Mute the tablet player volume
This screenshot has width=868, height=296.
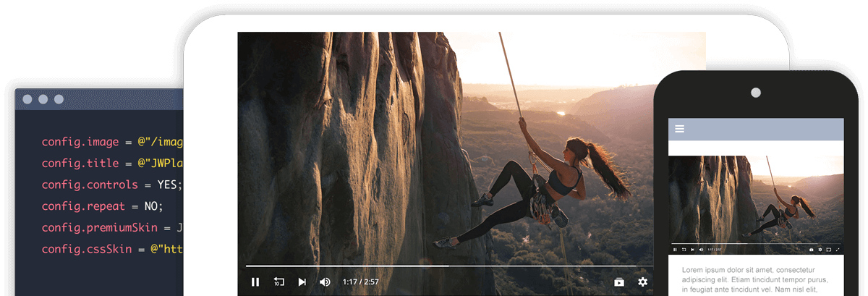(x=325, y=282)
